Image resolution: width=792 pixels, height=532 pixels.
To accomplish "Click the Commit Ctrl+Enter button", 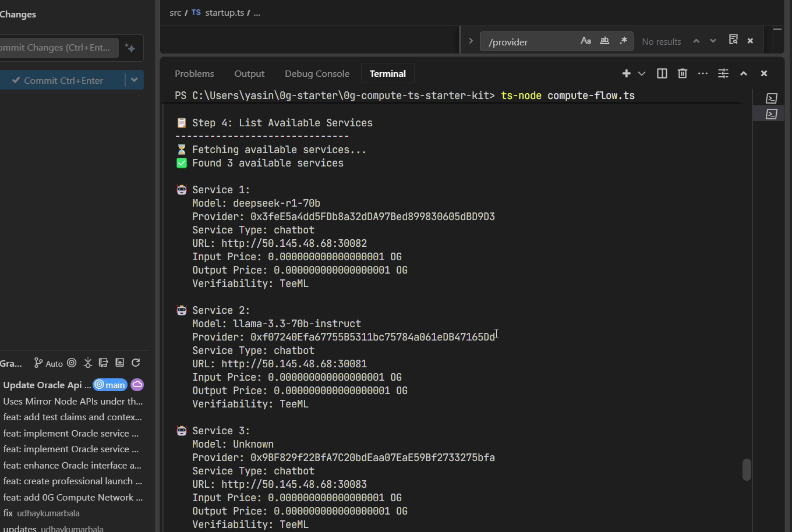I will pos(62,80).
